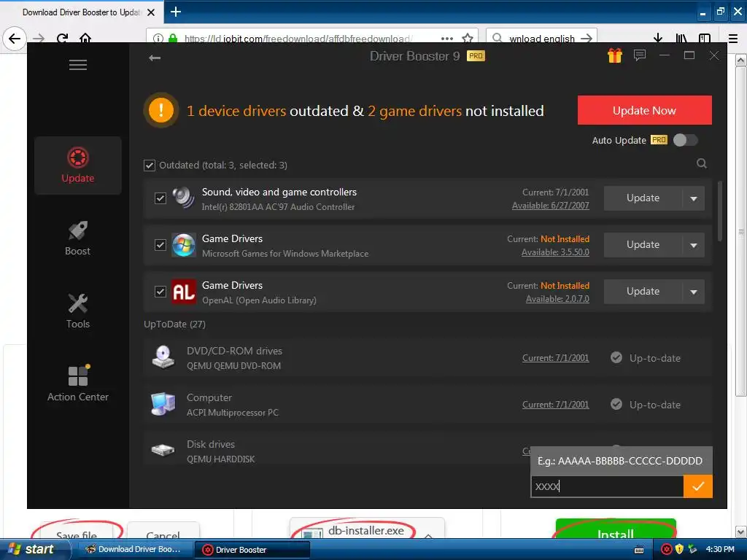Expand Update options for Games for Windows Marketplace
Image resolution: width=747 pixels, height=560 pixels.
[694, 245]
